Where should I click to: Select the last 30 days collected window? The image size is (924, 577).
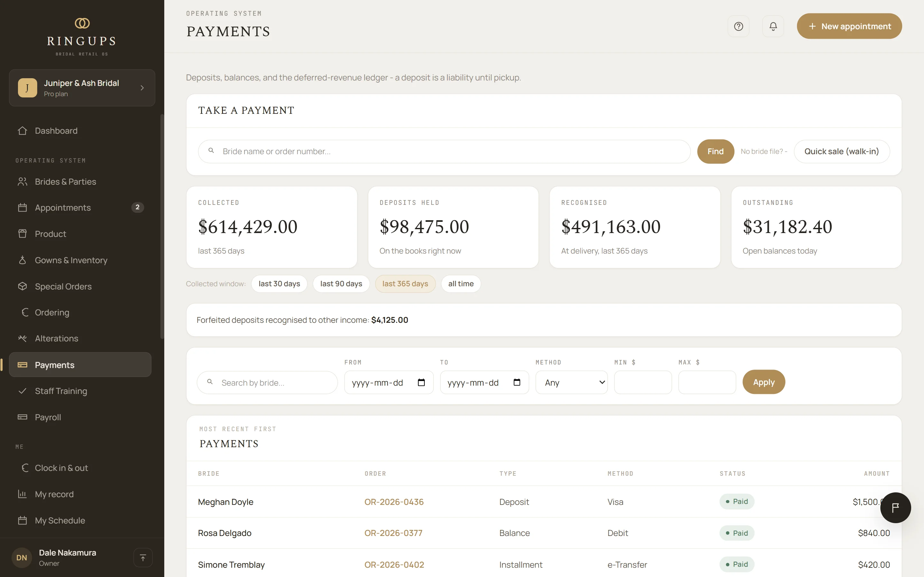click(279, 284)
